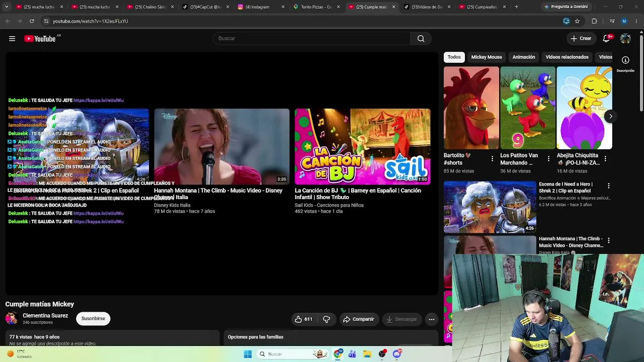The image size is (644, 362).
Task: Open options for Escena de I Need a Hero
Action: coord(608,186)
